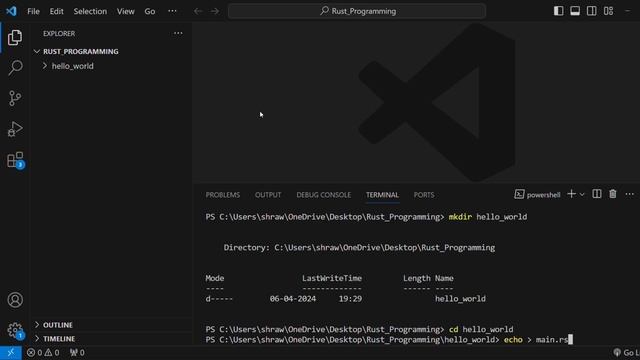Switch to the Terminal tab
The image size is (640, 360).
tap(382, 195)
